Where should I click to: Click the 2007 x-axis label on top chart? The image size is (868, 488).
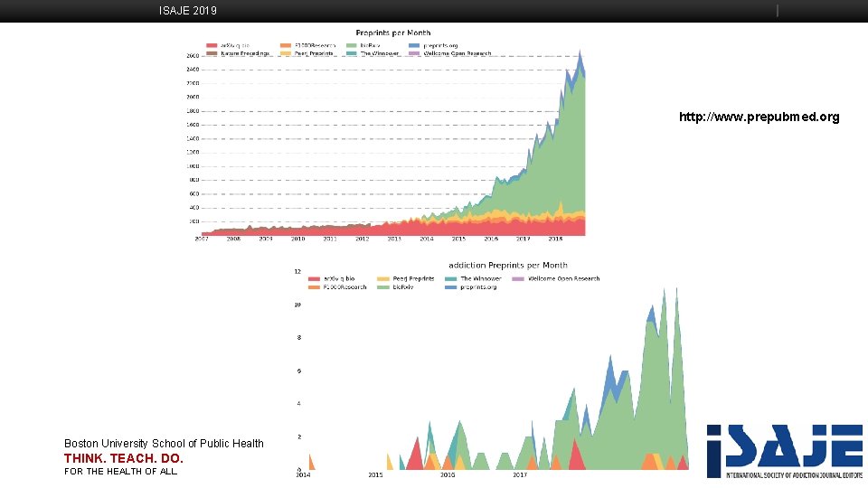point(202,239)
